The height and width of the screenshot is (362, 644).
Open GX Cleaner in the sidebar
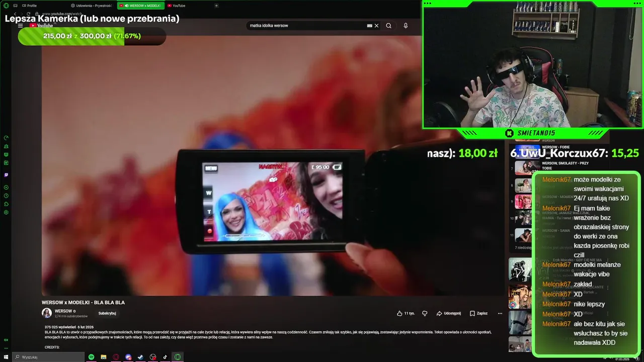click(6, 146)
